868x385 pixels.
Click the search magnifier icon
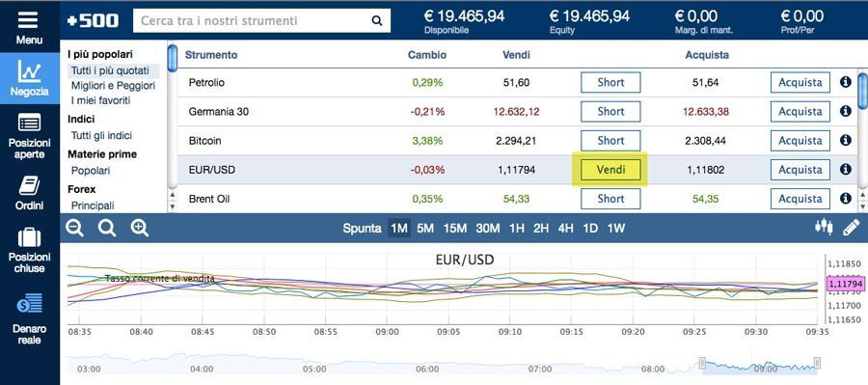point(377,21)
